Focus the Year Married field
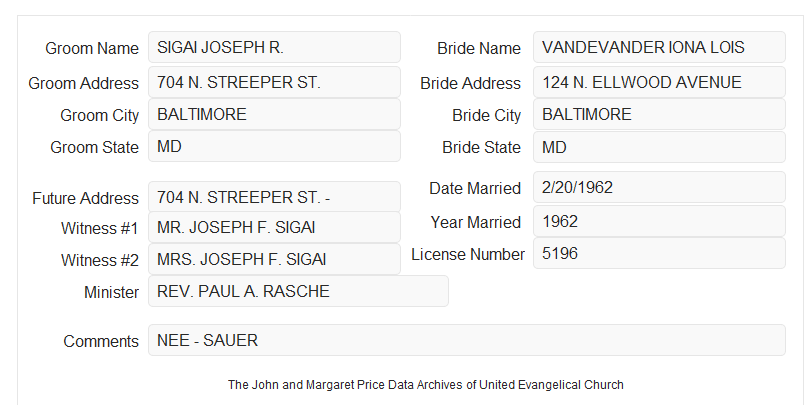 (659, 221)
